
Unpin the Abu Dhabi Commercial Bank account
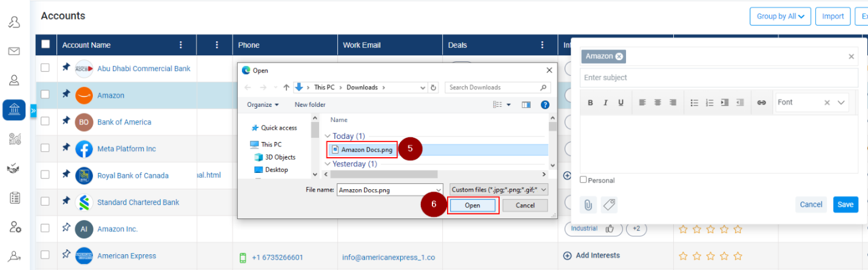[66, 68]
